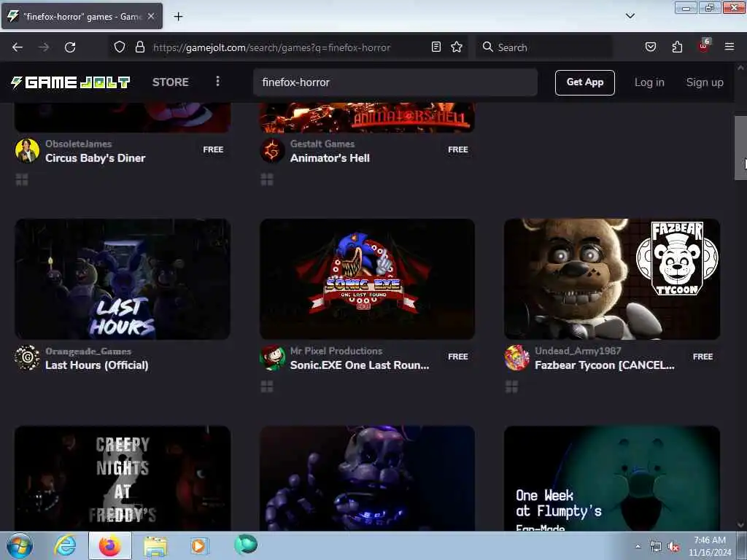Open tracking protection shield icon
The height and width of the screenshot is (560, 747).
pyautogui.click(x=120, y=47)
